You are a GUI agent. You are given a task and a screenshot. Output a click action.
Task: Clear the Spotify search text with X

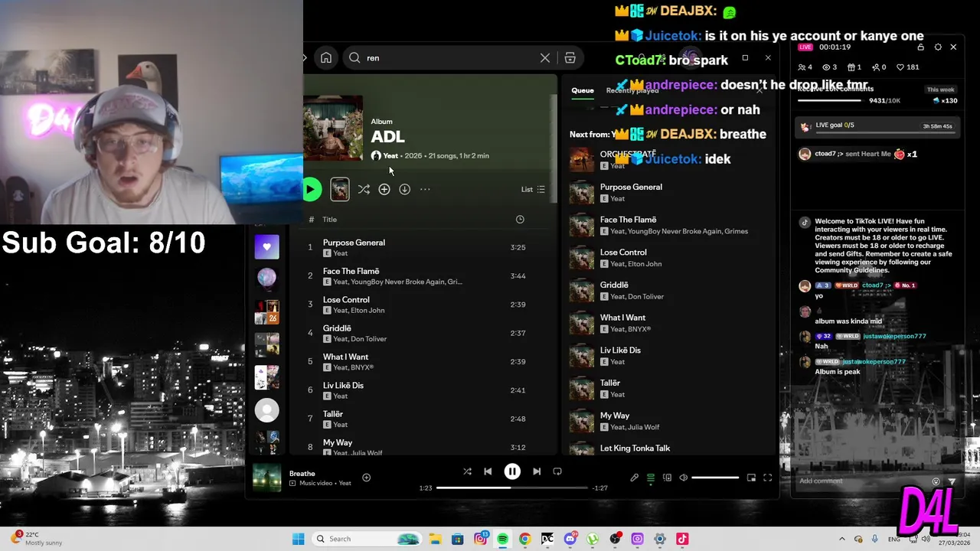(545, 58)
